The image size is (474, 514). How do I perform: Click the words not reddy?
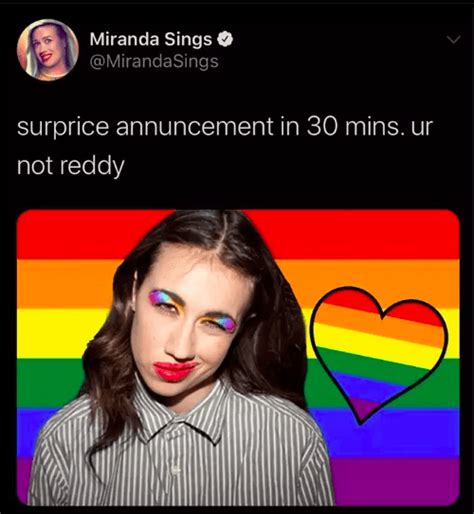point(71,166)
